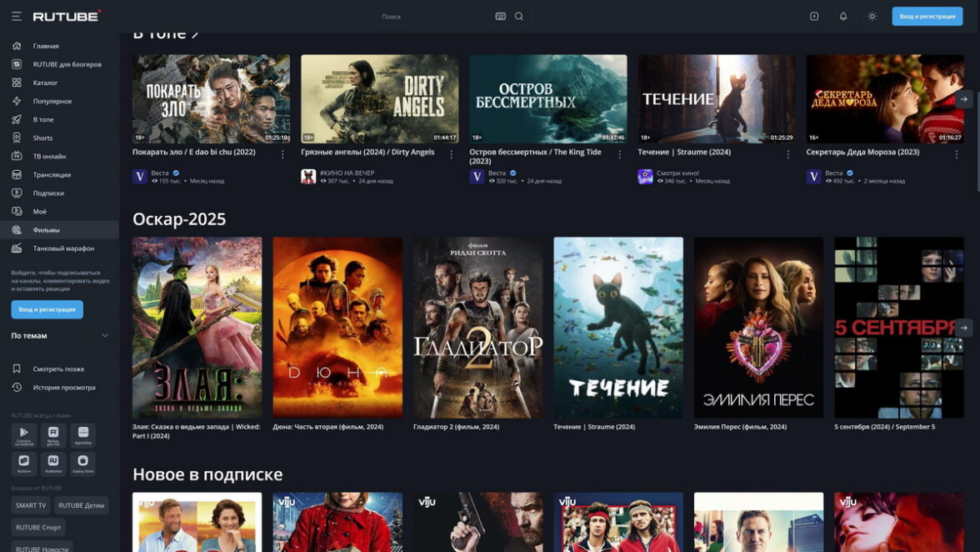This screenshot has width=980, height=552.
Task: Click sidebar 'Вход и регистрация' button
Action: [x=47, y=309]
